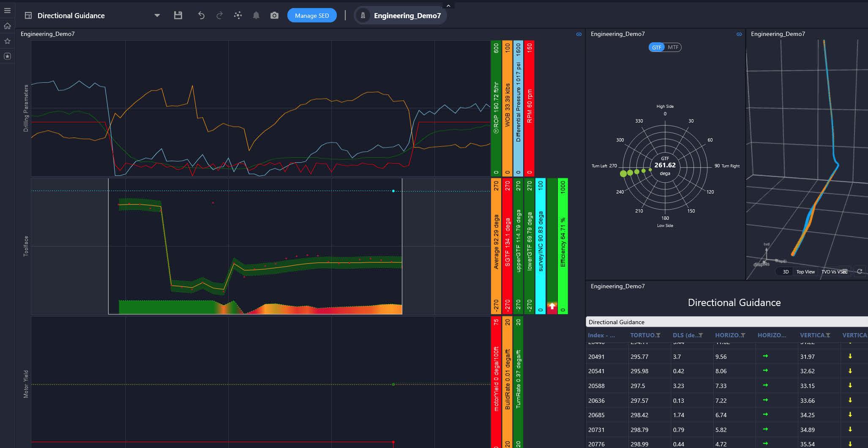Click the link icon on GTF panel
The height and width of the screenshot is (448, 868).
[739, 34]
